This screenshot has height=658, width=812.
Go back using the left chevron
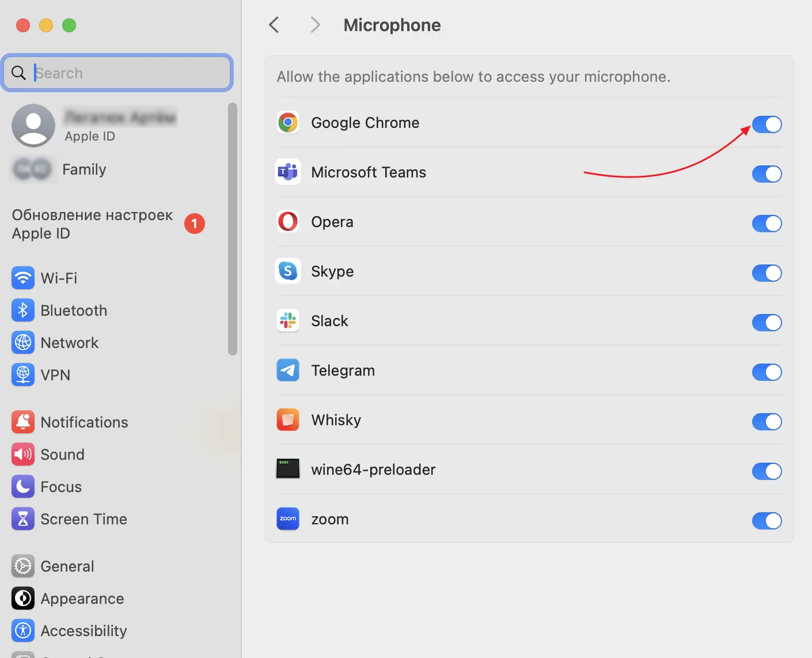click(x=274, y=25)
